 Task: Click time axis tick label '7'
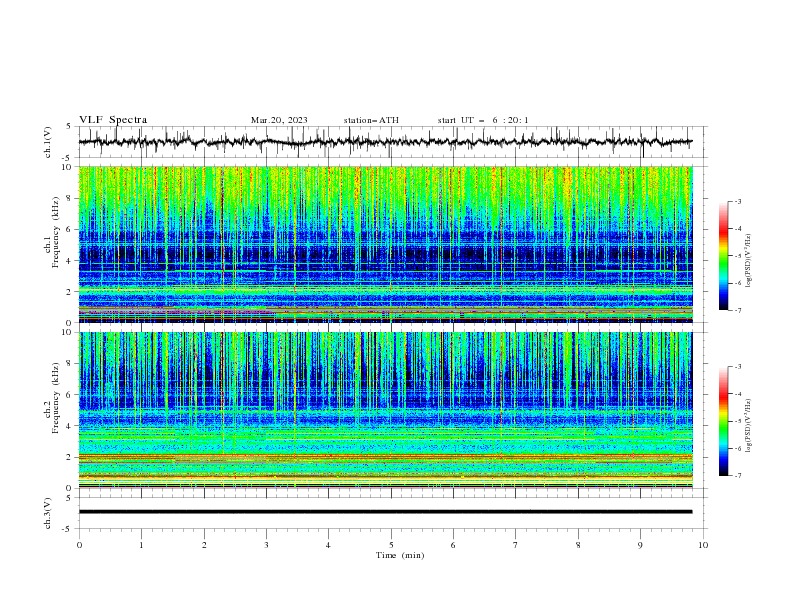[516, 545]
